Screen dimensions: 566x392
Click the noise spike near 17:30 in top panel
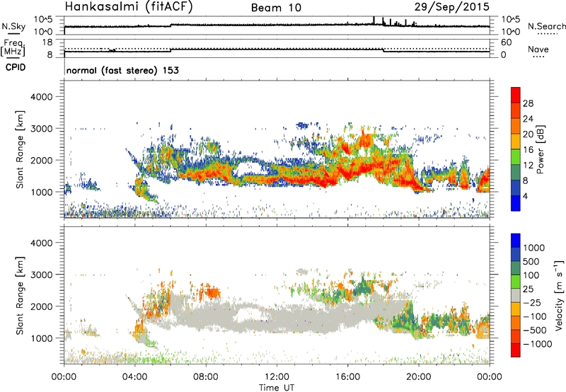click(x=374, y=21)
